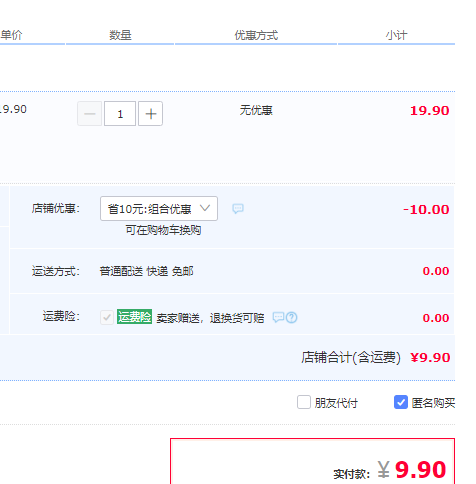Click the 数量 column header
The height and width of the screenshot is (484, 476).
(x=120, y=35)
